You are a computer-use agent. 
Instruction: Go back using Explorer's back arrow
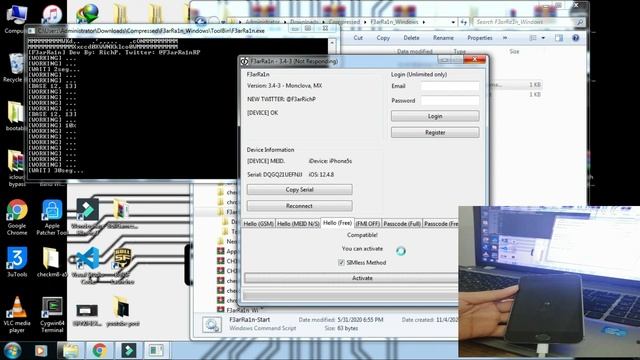tap(200, 21)
